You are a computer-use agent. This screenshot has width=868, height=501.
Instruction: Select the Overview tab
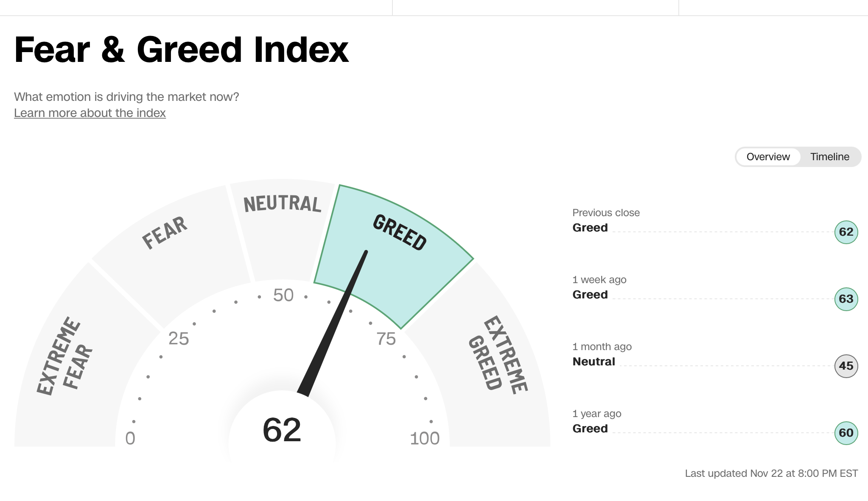click(768, 157)
